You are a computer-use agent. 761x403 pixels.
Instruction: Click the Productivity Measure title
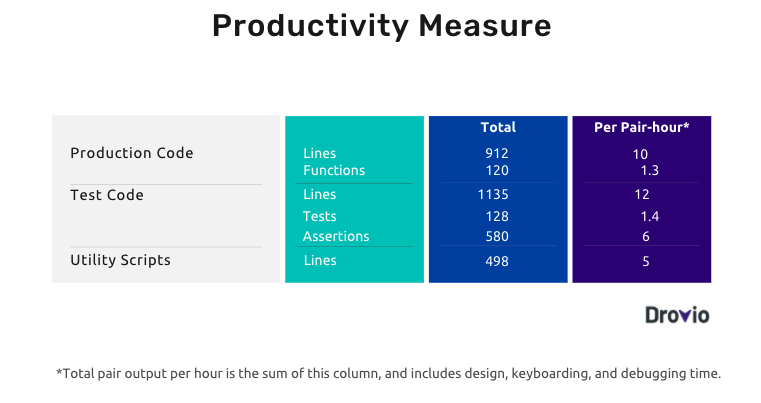click(381, 26)
